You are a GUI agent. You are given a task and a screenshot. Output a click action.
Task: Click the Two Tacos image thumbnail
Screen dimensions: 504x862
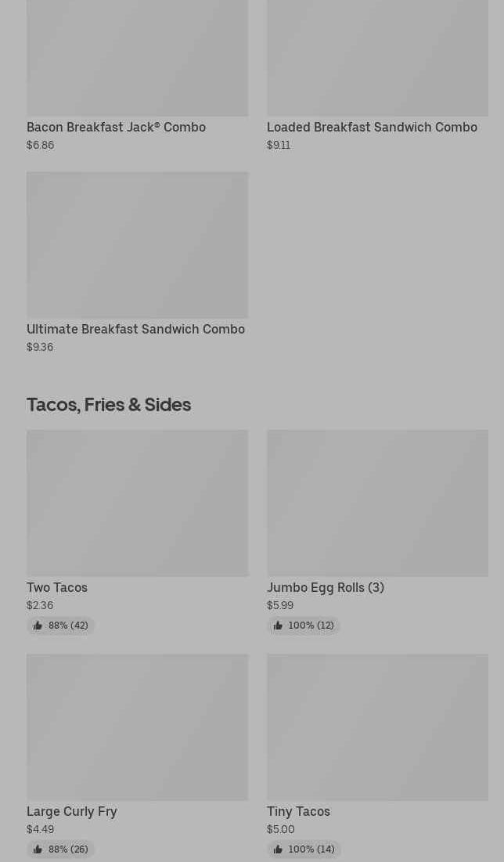tap(137, 503)
